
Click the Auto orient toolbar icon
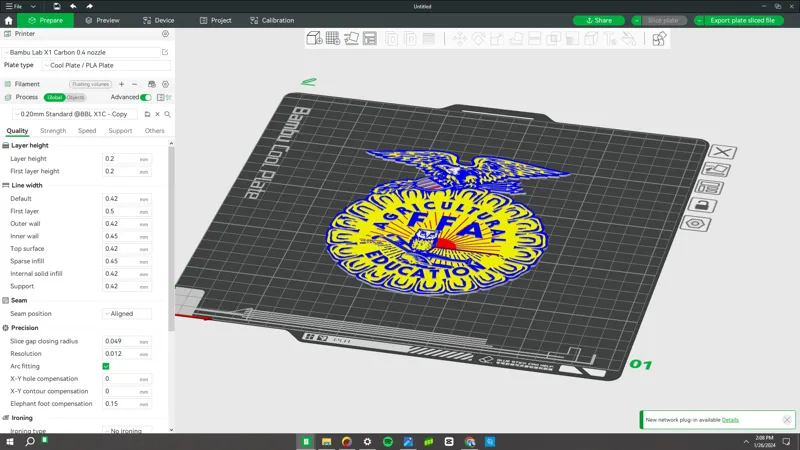[351, 38]
